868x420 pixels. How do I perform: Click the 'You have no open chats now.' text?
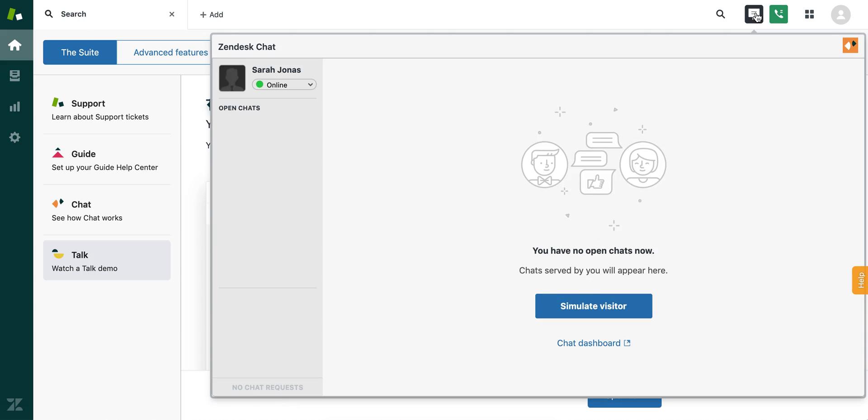(x=593, y=251)
